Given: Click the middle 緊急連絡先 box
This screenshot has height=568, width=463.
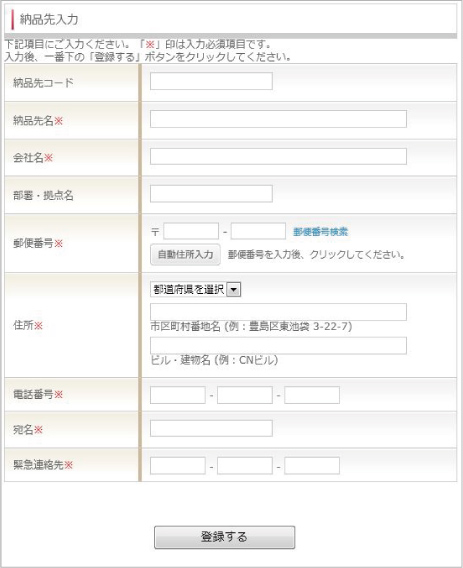Looking at the screenshot, I should pyautogui.click(x=245, y=465).
